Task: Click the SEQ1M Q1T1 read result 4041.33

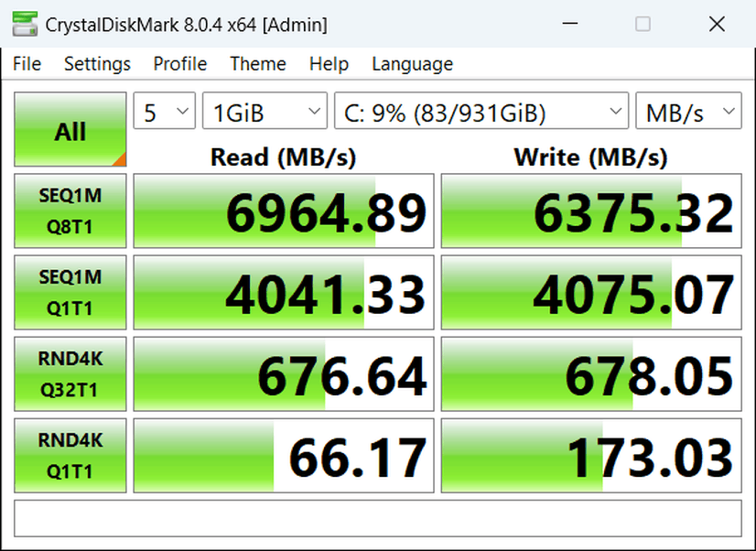Action: coord(284,292)
